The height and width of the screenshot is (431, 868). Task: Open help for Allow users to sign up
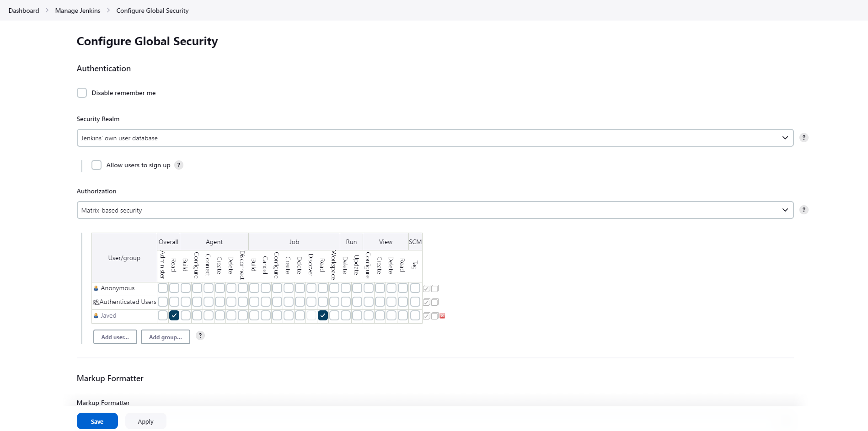179,165
